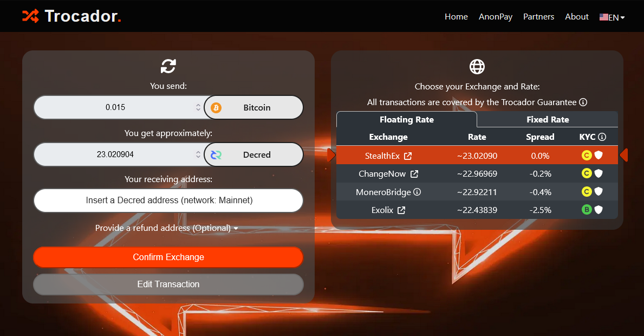The height and width of the screenshot is (336, 644).
Task: Open the Partners menu item
Action: pyautogui.click(x=538, y=17)
